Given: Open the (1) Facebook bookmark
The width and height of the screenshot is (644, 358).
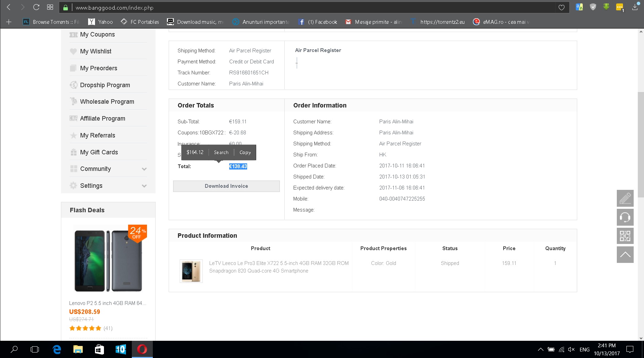Looking at the screenshot, I should pos(318,22).
